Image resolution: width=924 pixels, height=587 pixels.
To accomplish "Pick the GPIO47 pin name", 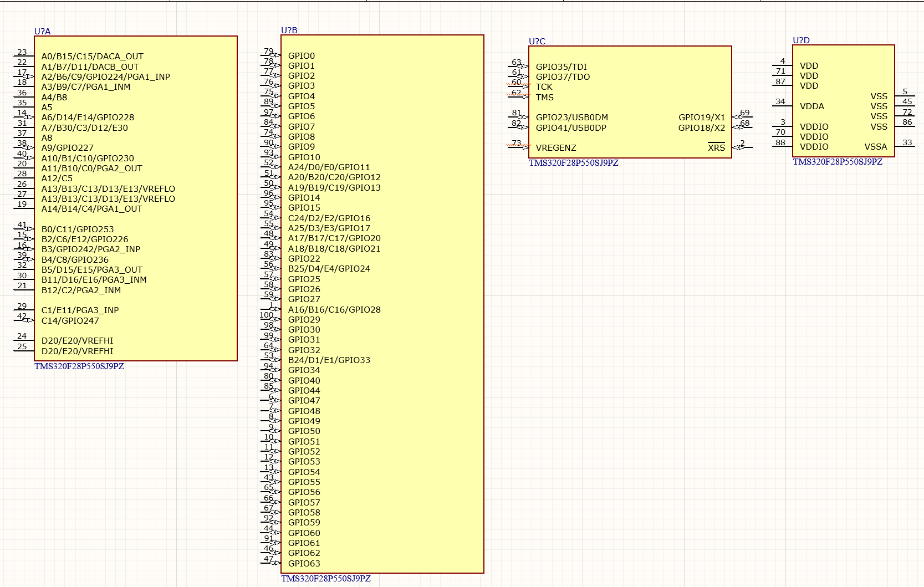I will (x=304, y=401).
